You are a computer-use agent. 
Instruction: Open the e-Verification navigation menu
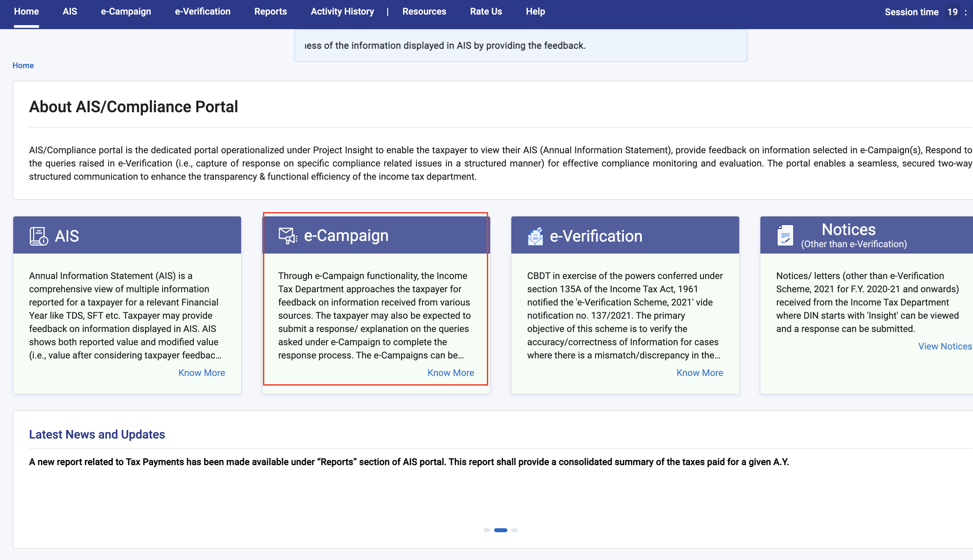(x=202, y=12)
